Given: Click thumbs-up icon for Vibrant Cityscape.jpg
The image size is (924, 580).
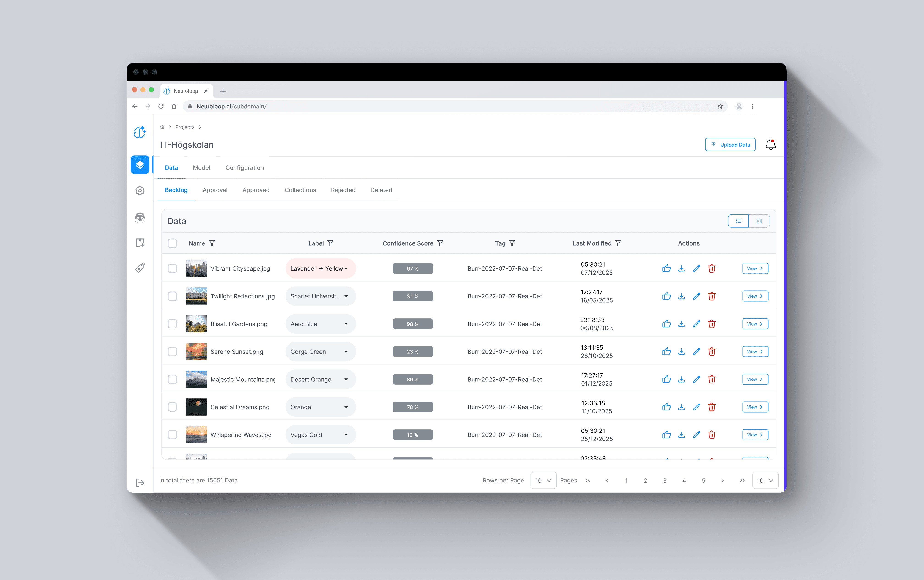Looking at the screenshot, I should coord(666,268).
